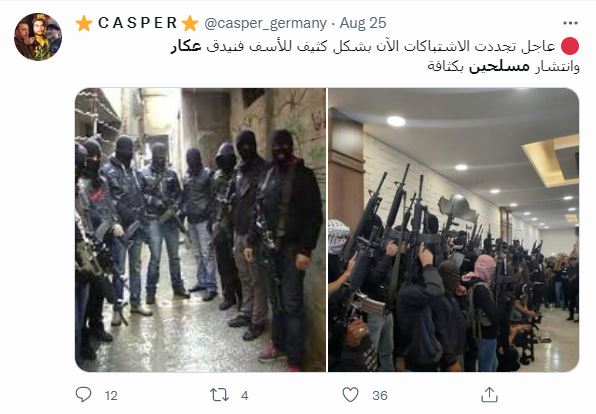View left photo of masked men in alley
The width and height of the screenshot is (596, 414).
[x=200, y=230]
